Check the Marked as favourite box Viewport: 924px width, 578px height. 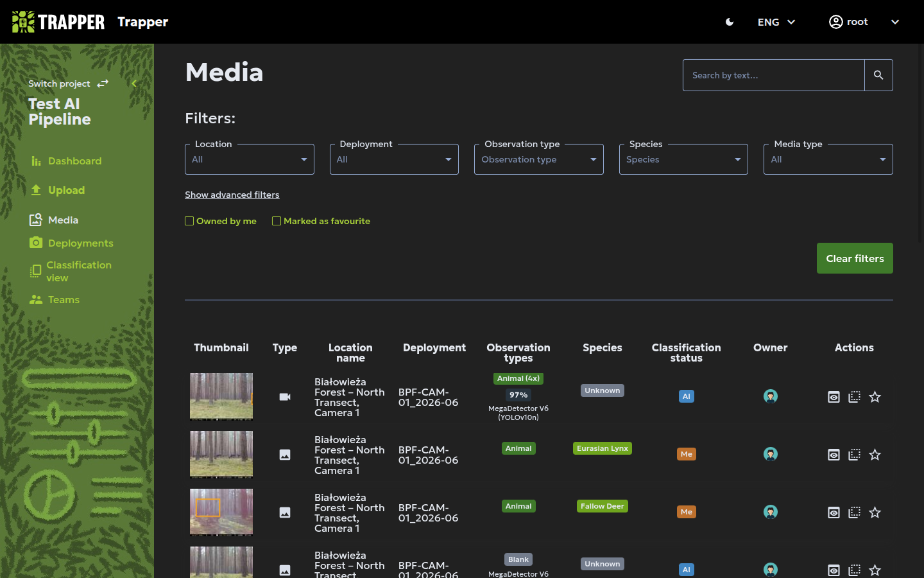point(277,221)
